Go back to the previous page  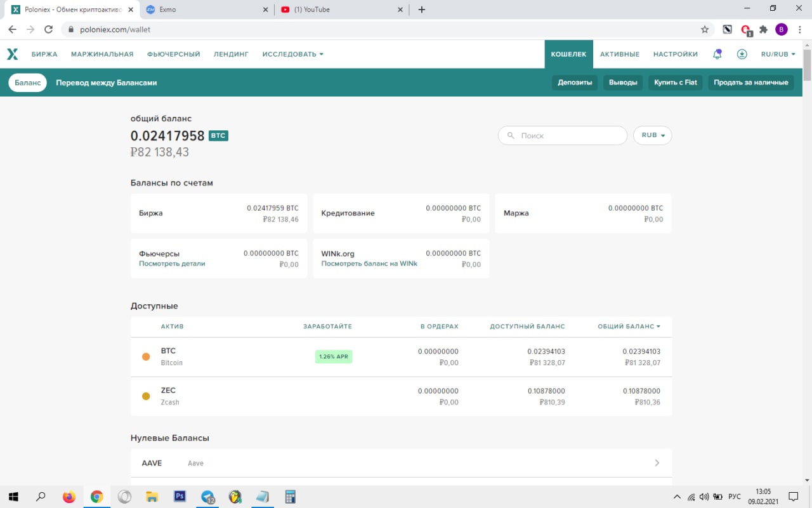(x=12, y=29)
